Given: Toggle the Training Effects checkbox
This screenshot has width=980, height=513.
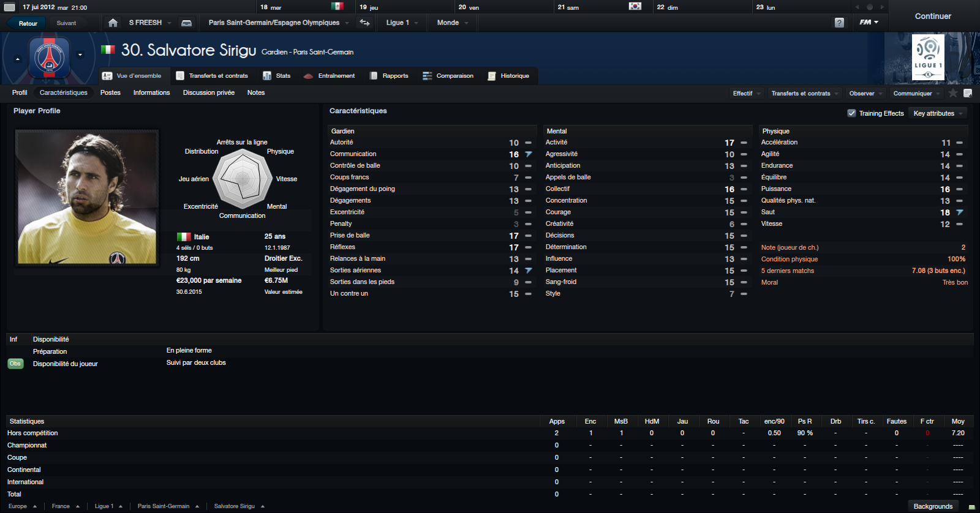Looking at the screenshot, I should pos(851,113).
